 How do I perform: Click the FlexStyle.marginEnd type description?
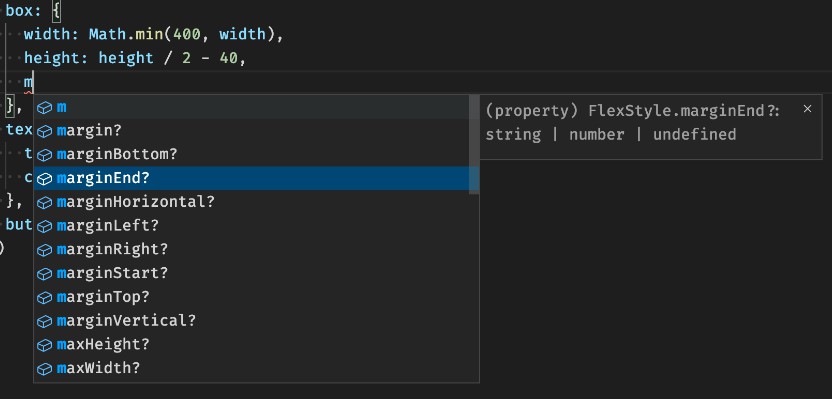point(632,123)
